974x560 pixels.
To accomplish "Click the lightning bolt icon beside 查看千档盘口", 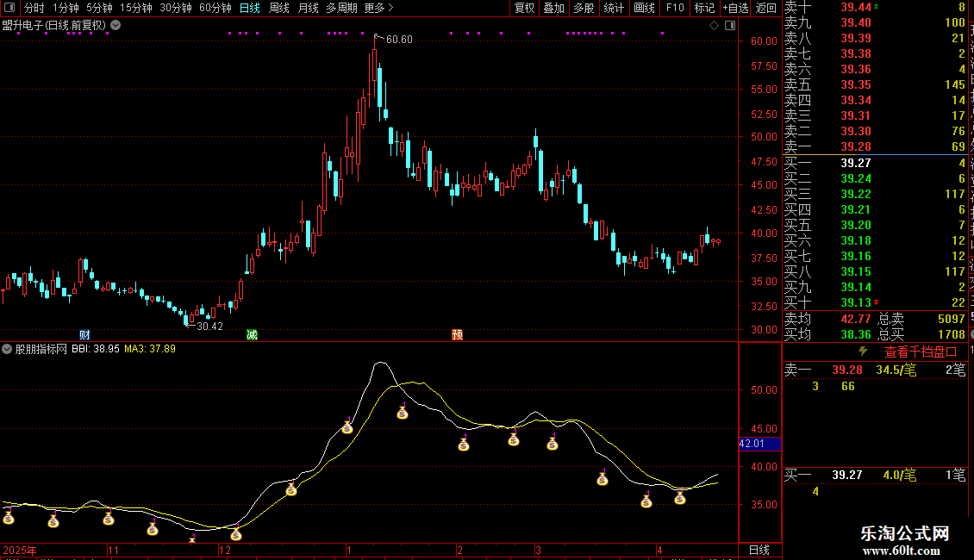I will 863,352.
